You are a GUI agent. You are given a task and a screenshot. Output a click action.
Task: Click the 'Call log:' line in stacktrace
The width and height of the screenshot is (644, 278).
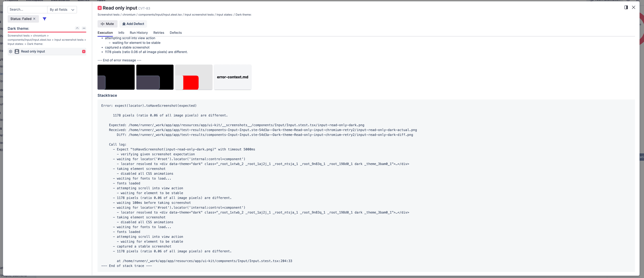coord(117,145)
